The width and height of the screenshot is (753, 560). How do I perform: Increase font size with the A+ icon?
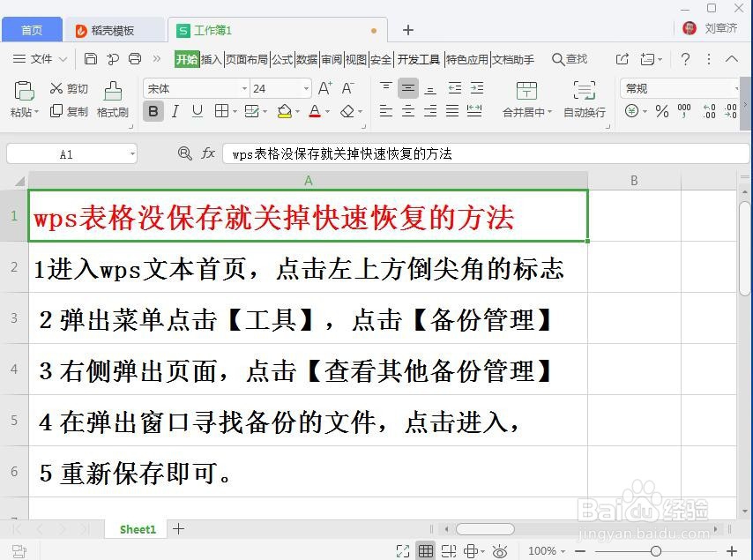tap(324, 88)
